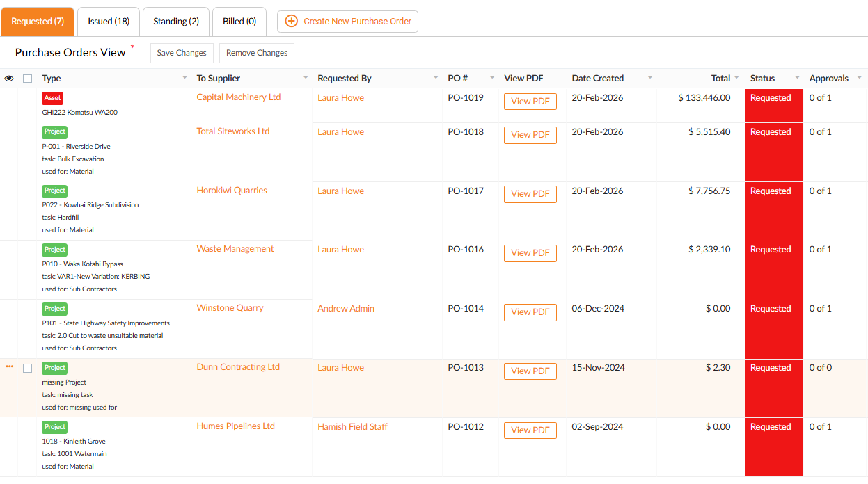Check the checkbox for the Dunn Contracting row
This screenshot has width=868, height=484.
[x=28, y=368]
